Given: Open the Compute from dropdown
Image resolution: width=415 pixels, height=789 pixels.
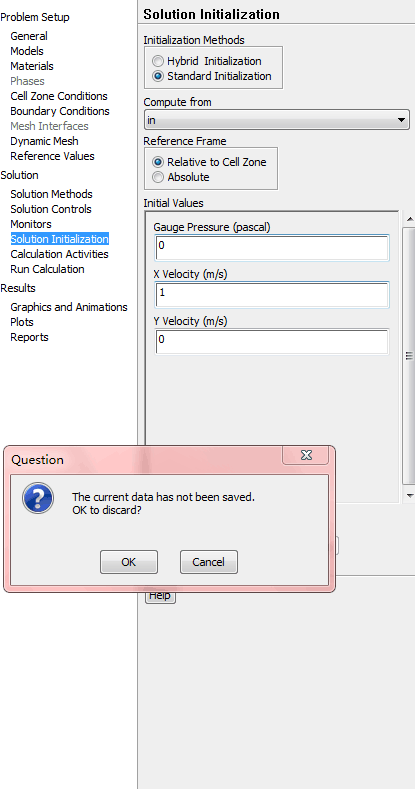Looking at the screenshot, I should [x=276, y=120].
